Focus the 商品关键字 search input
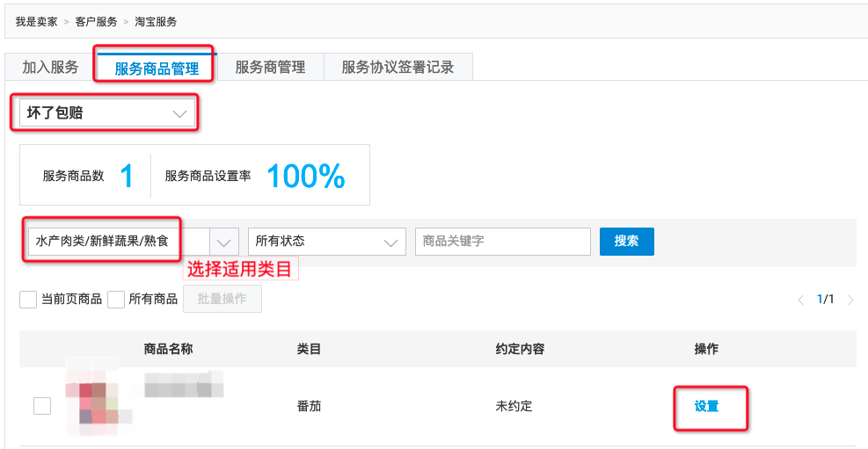The image size is (868, 449). [x=503, y=242]
